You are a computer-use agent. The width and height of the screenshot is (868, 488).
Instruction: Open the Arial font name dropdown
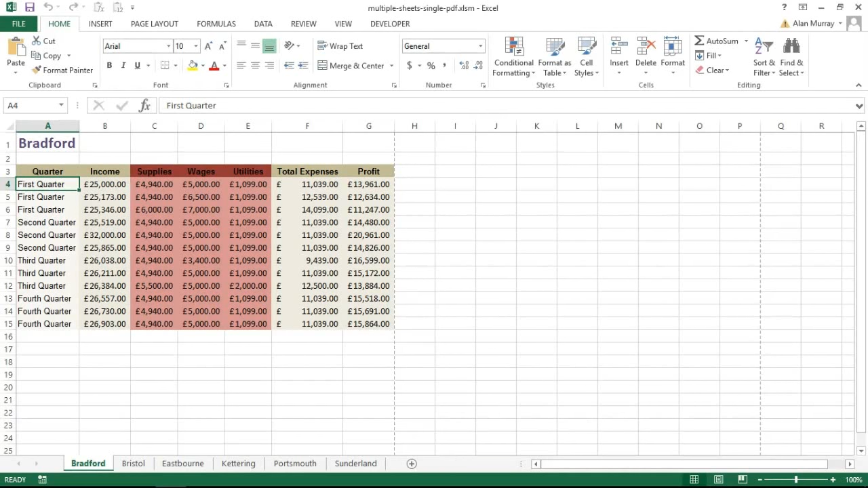pos(169,46)
